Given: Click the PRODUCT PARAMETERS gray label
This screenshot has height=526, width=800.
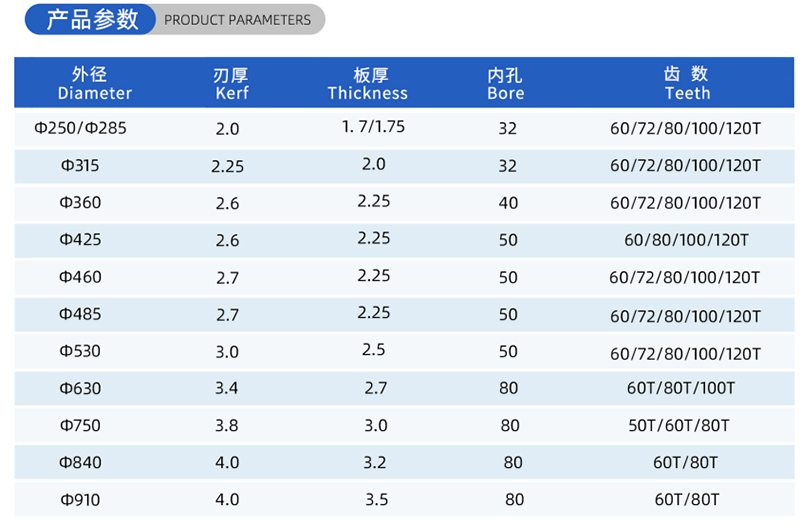Looking at the screenshot, I should (237, 20).
